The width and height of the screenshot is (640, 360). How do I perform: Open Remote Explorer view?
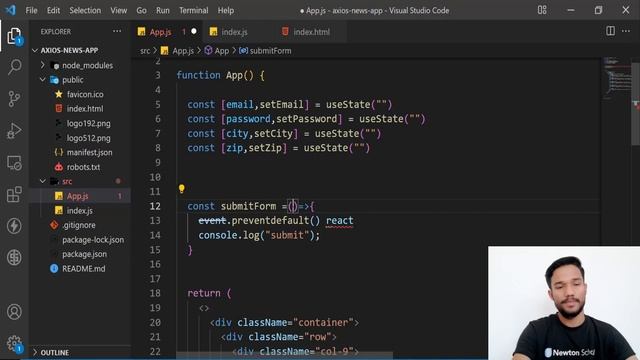coord(14,163)
